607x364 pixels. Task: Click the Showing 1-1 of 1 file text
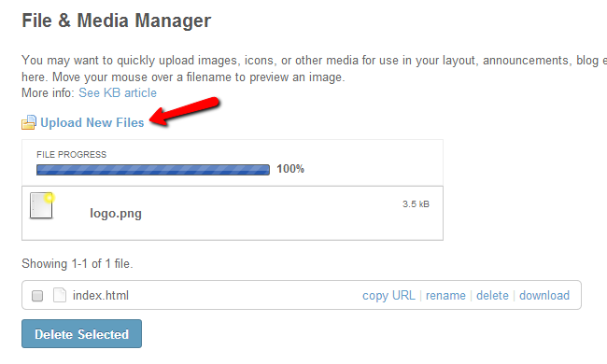click(78, 264)
